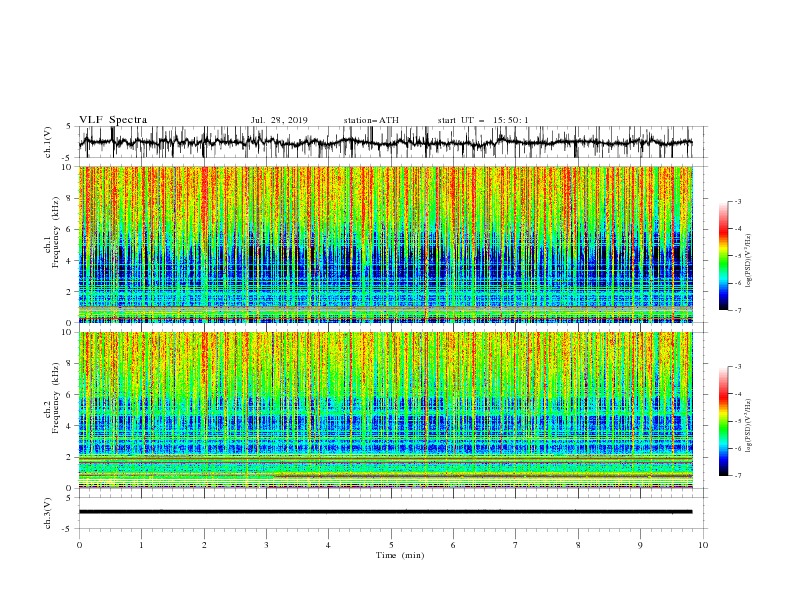792x612 pixels.
Task: Click time axis tick label '10'
Action: (x=703, y=545)
